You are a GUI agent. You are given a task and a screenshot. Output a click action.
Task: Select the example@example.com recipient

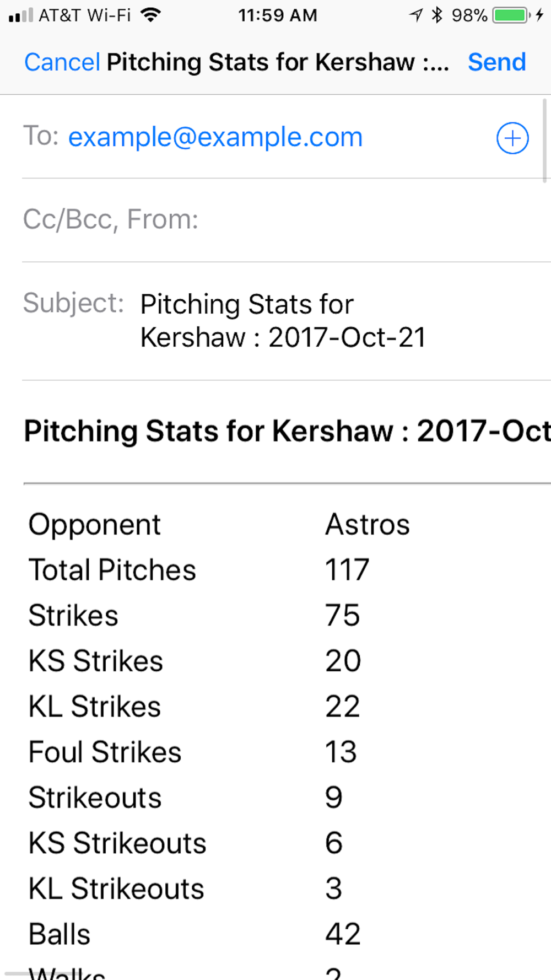tap(215, 137)
